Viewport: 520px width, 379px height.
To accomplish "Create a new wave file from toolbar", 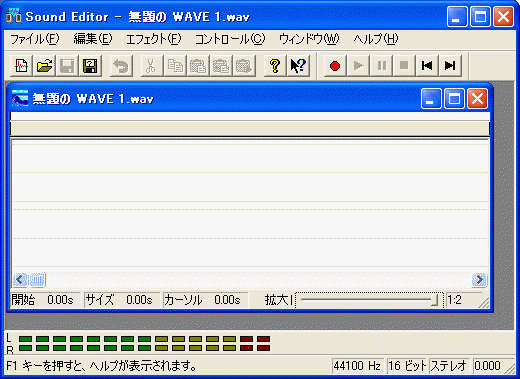I will click(x=21, y=66).
